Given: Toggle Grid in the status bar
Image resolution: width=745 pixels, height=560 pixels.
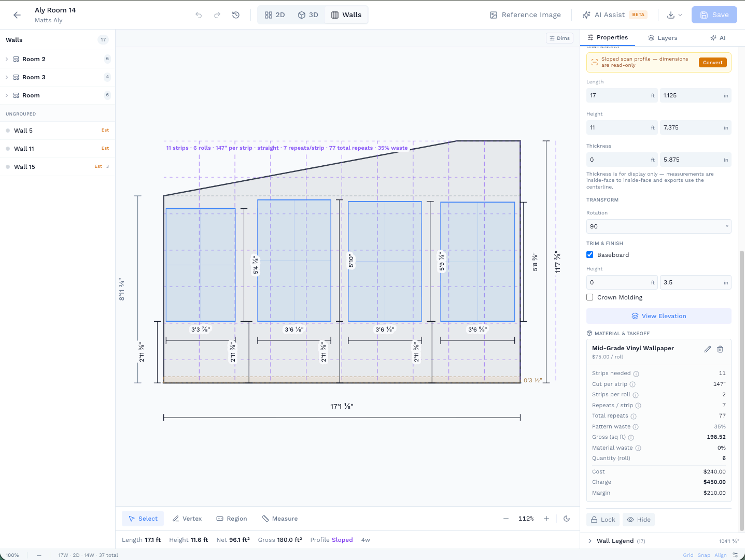Looking at the screenshot, I should click(688, 555).
